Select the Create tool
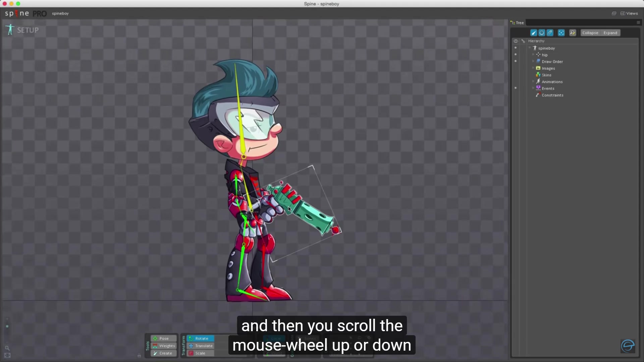Screen dimensions: 644x362 click(164, 353)
